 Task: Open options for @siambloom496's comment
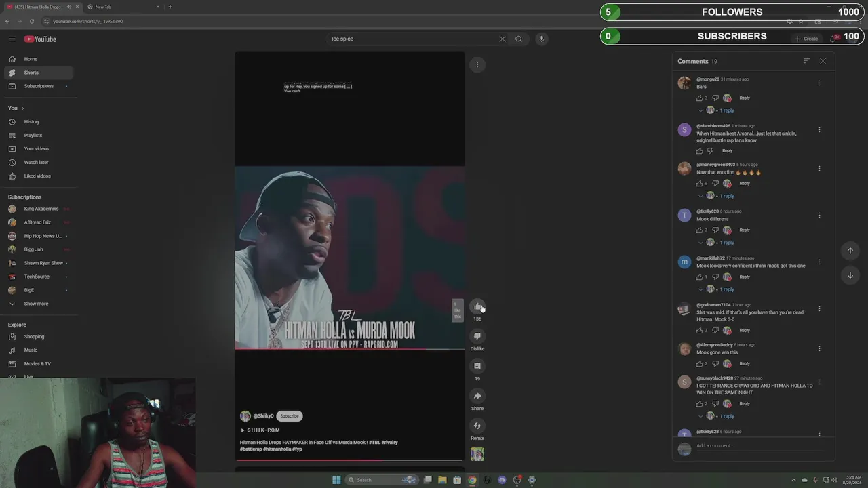pyautogui.click(x=819, y=130)
